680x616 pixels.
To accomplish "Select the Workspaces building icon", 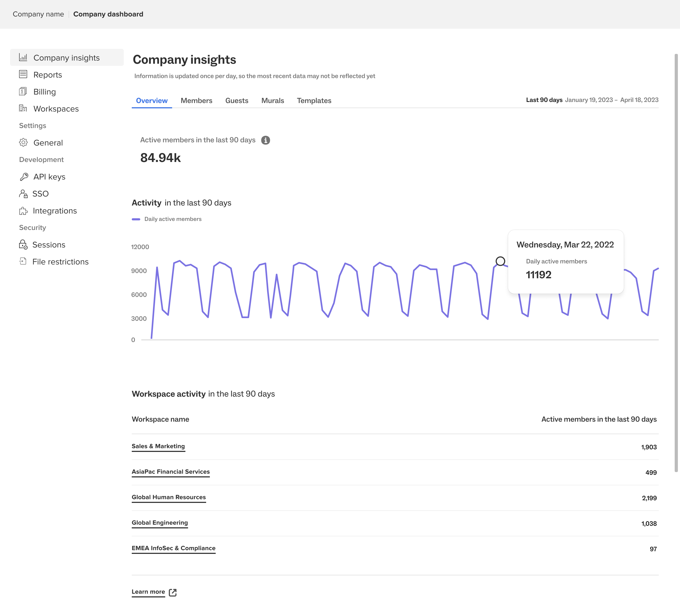I will point(23,108).
